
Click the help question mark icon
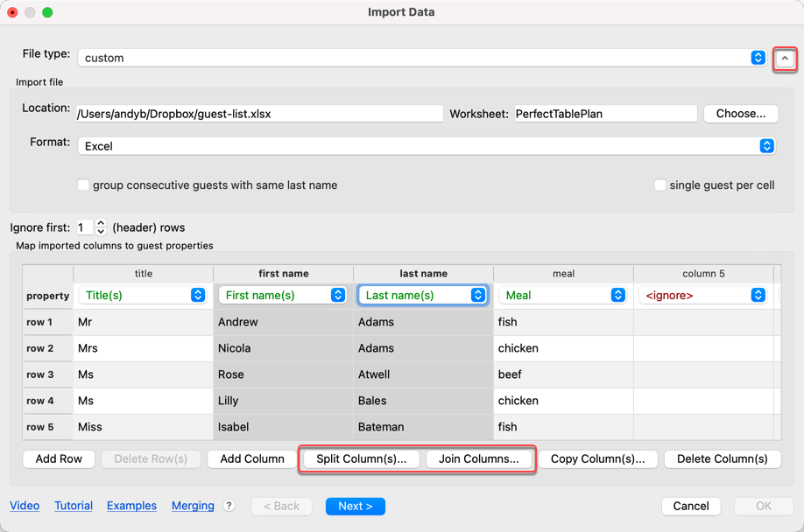[229, 506]
